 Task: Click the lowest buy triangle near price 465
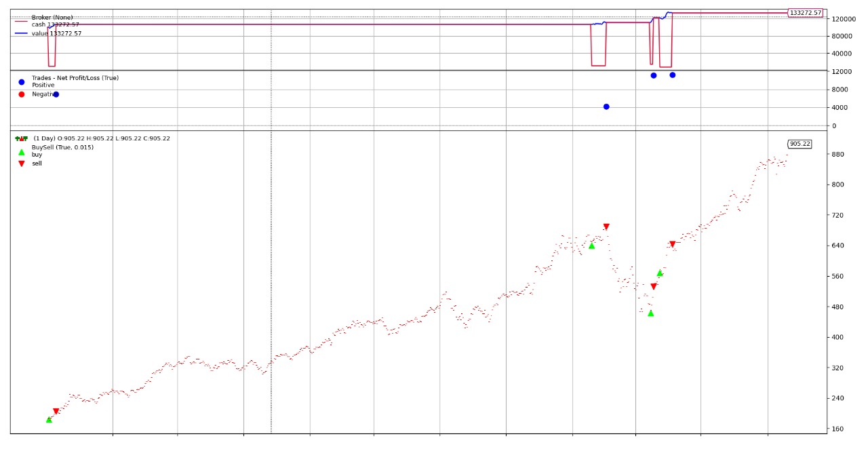pyautogui.click(x=650, y=313)
